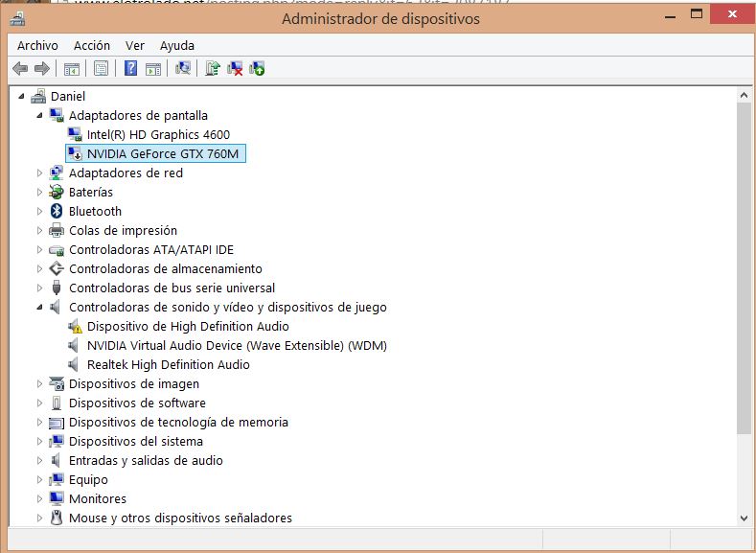756x553 pixels.
Task: Open the Acción menu
Action: [92, 45]
